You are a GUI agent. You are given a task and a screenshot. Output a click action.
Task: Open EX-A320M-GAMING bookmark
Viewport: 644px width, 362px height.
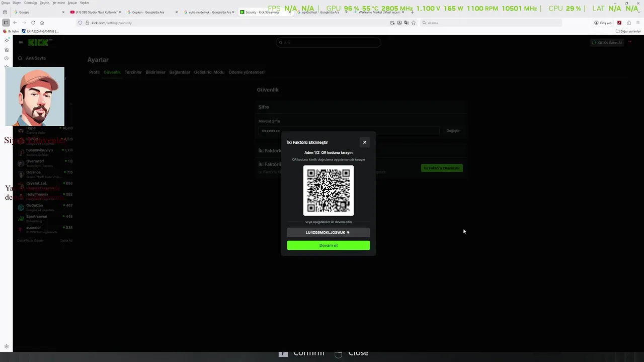point(40,31)
